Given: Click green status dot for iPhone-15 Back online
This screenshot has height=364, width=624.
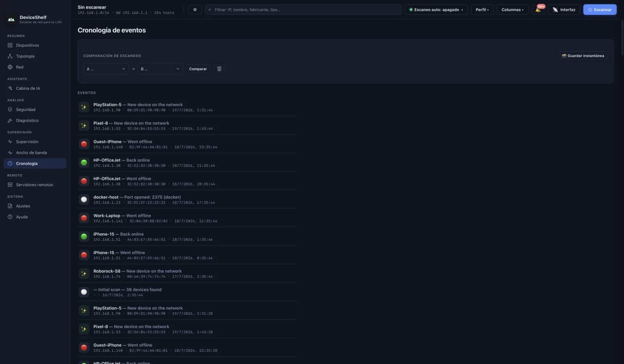Looking at the screenshot, I should point(84,237).
